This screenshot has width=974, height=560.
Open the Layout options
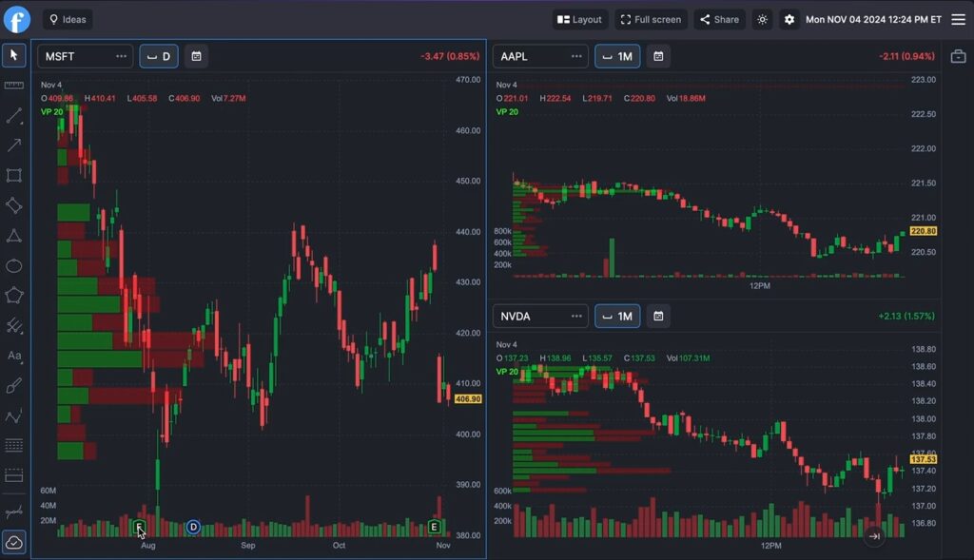tap(579, 19)
